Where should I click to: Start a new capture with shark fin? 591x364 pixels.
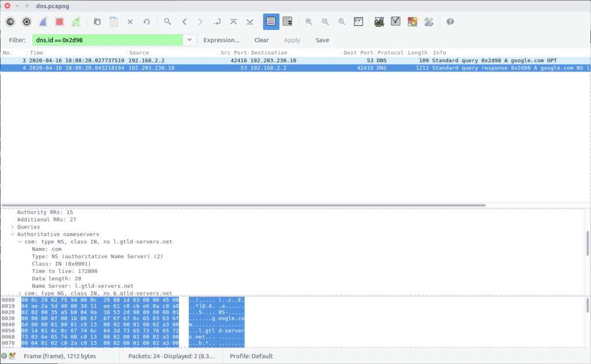pos(43,22)
